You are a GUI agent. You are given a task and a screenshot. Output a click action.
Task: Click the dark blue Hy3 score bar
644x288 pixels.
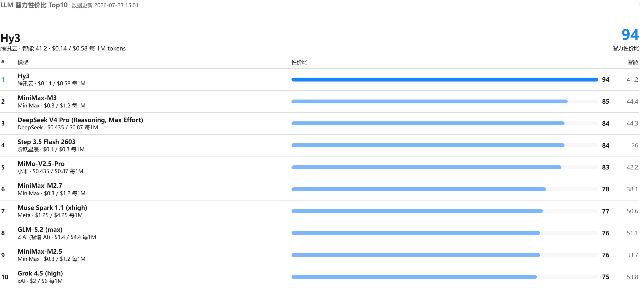444,80
